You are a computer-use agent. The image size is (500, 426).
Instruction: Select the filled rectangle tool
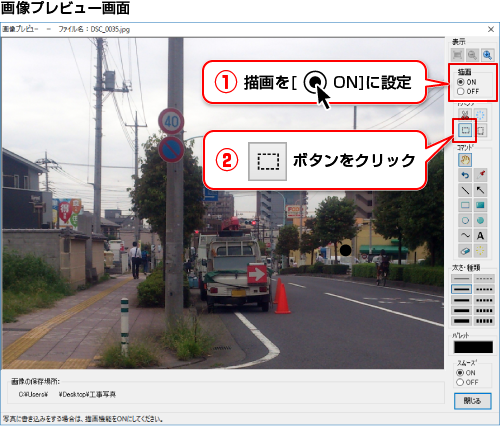click(x=480, y=205)
